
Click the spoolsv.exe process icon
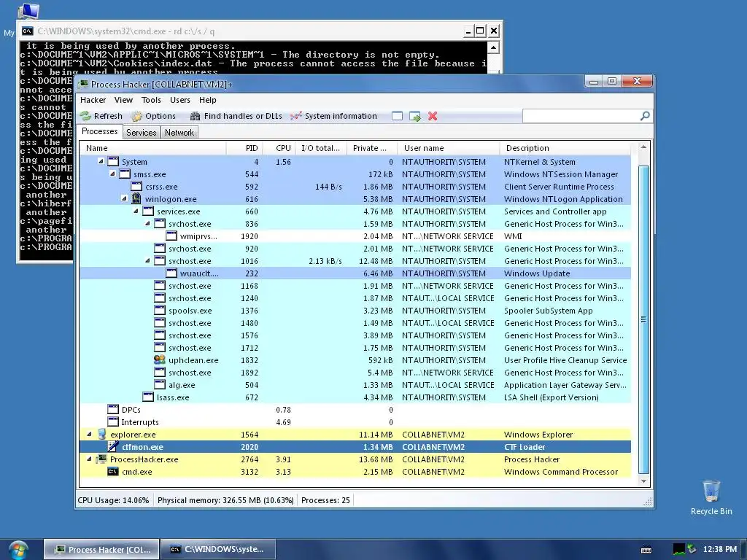click(160, 310)
